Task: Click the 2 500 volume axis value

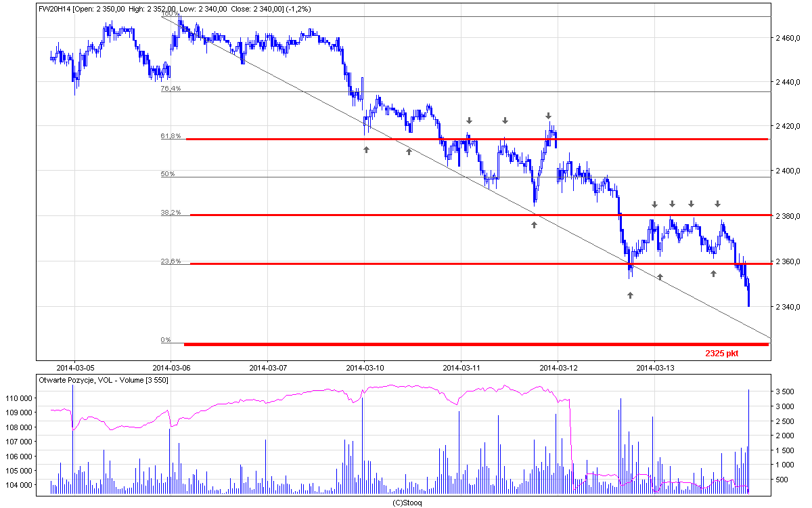Action: (x=785, y=421)
